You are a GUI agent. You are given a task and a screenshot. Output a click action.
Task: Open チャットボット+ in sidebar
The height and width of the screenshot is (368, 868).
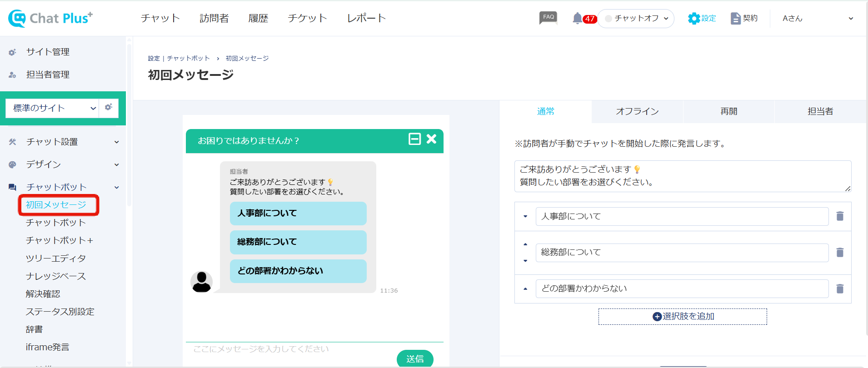60,240
